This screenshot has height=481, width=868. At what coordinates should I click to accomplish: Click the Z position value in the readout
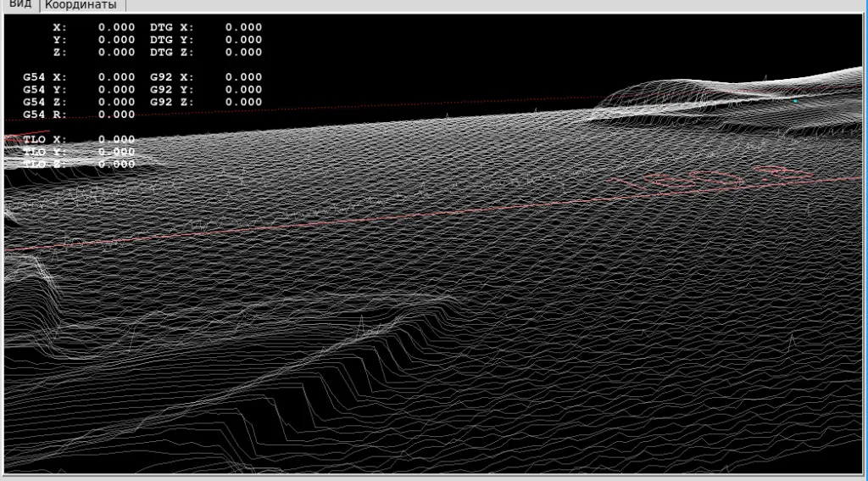point(116,53)
